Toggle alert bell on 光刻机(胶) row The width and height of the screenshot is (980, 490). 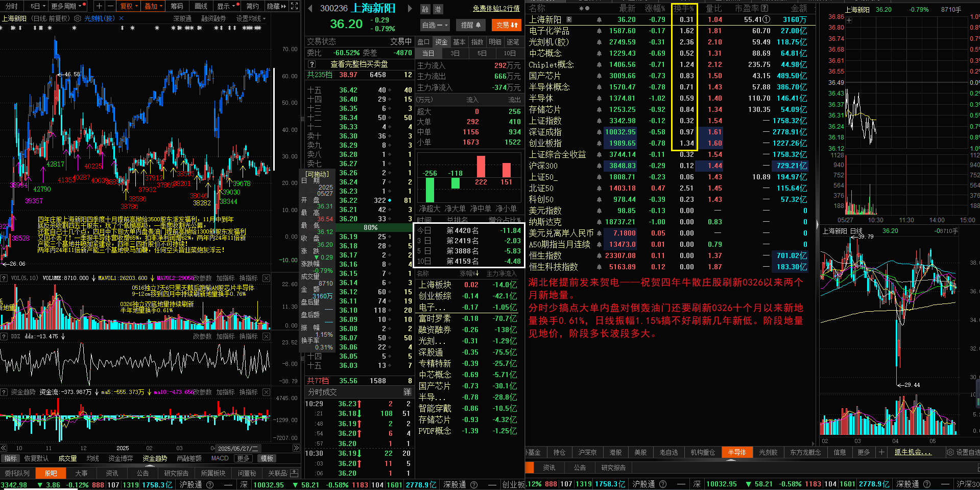[x=599, y=42]
